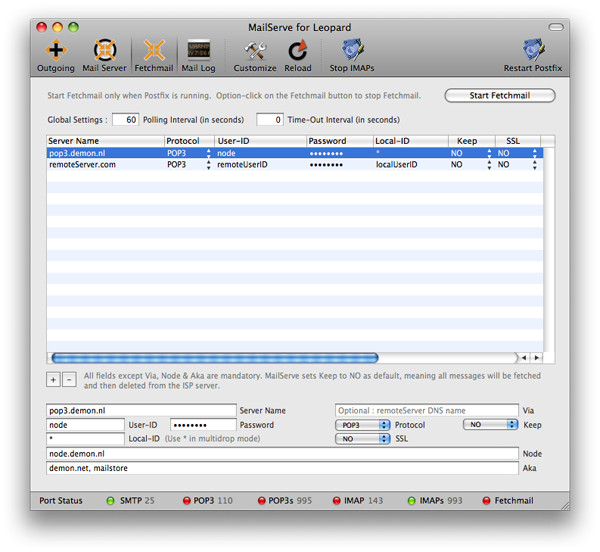Click the scroll right arrow under table
This screenshot has width=600, height=552.
536,358
